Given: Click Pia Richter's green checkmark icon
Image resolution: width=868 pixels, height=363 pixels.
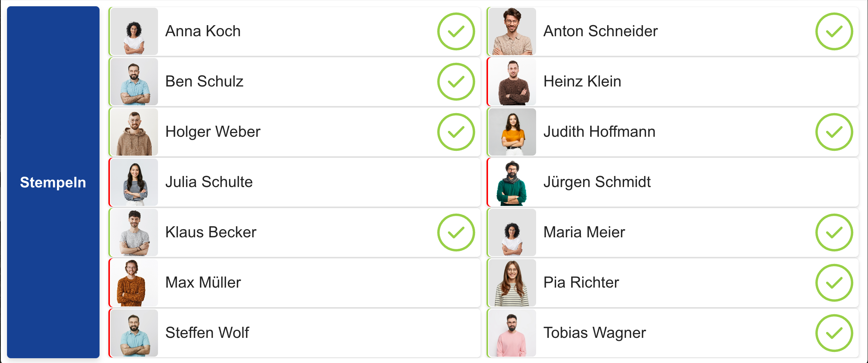Looking at the screenshot, I should point(834,283).
